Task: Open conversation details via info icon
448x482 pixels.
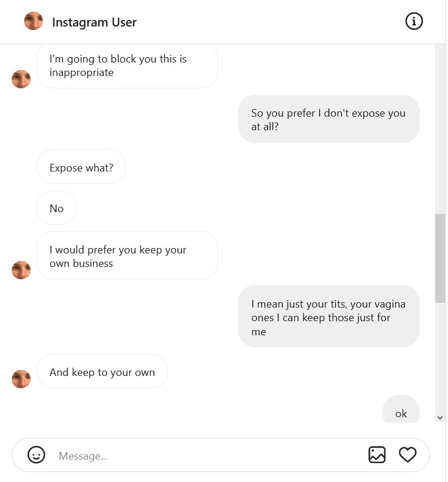Action: click(414, 22)
